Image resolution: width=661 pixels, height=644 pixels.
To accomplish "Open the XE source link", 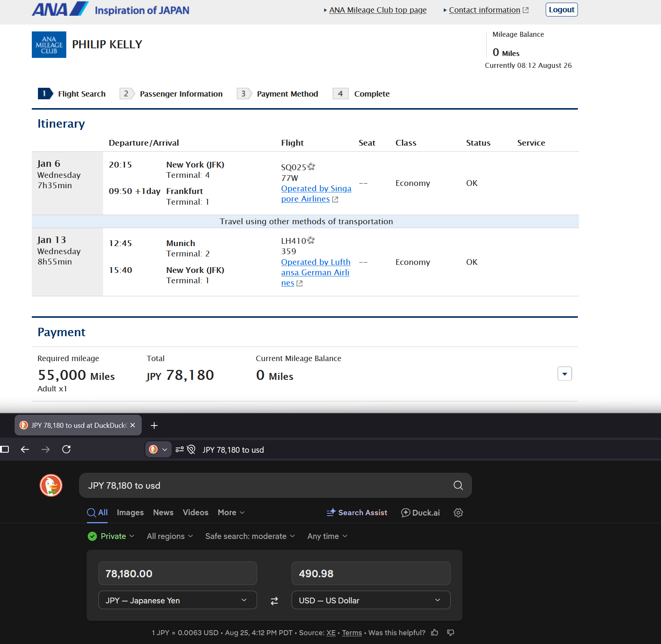I will click(331, 632).
